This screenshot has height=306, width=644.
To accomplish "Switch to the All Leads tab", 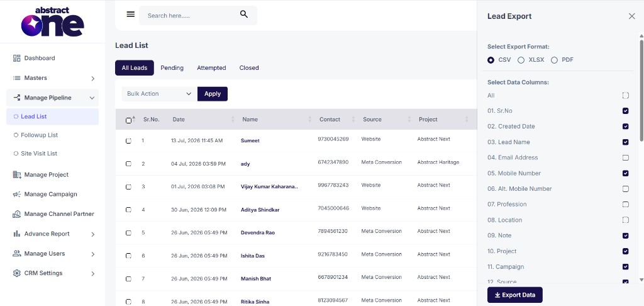I will point(135,68).
